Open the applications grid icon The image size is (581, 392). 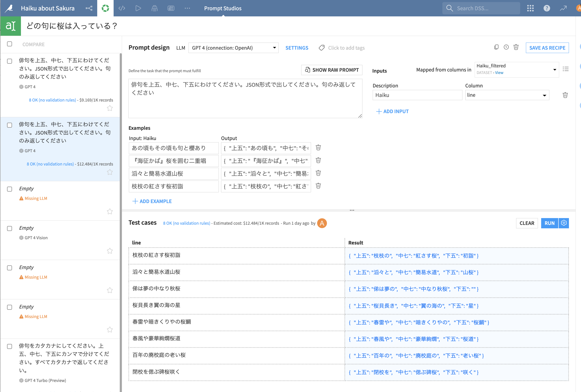tap(530, 8)
